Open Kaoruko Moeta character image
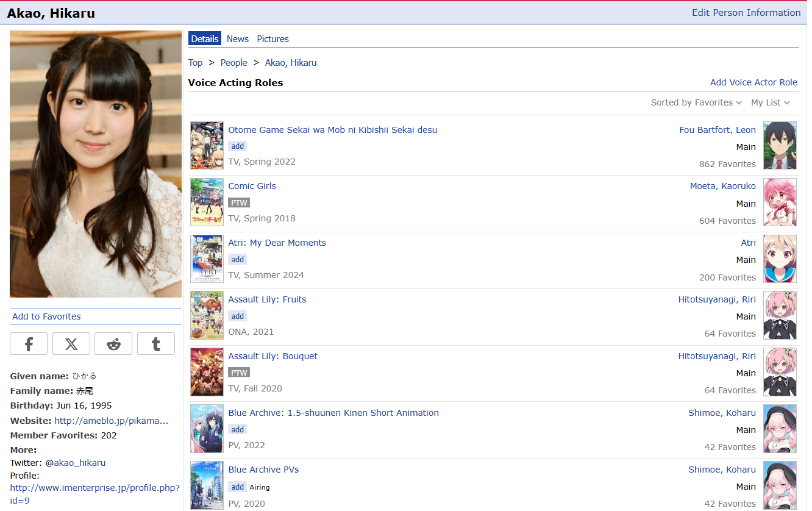The width and height of the screenshot is (812, 511). coord(780,202)
